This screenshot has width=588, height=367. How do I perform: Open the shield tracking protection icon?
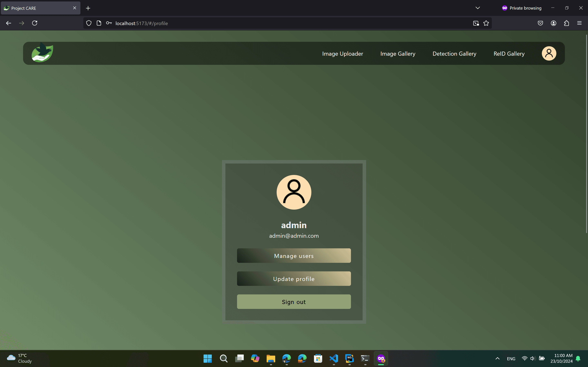89,23
